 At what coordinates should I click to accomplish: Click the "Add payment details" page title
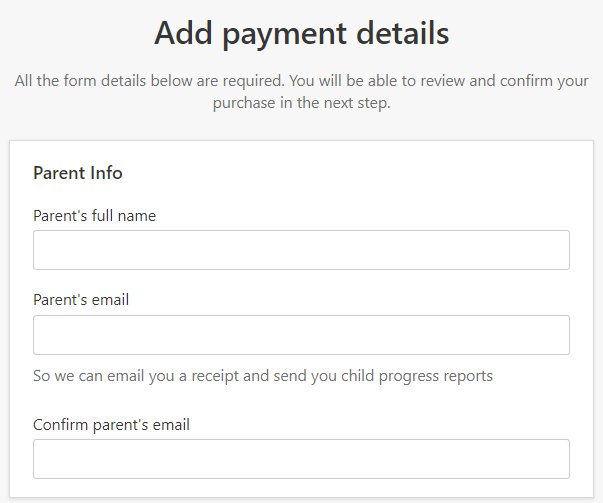302,34
